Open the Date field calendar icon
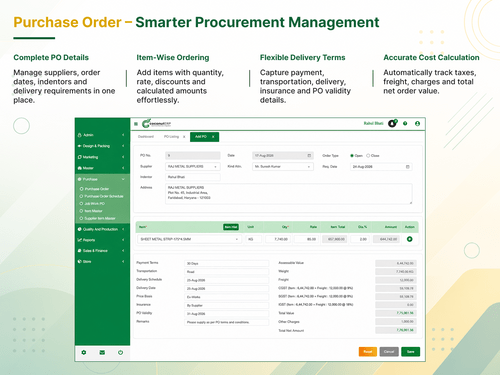 (309, 156)
